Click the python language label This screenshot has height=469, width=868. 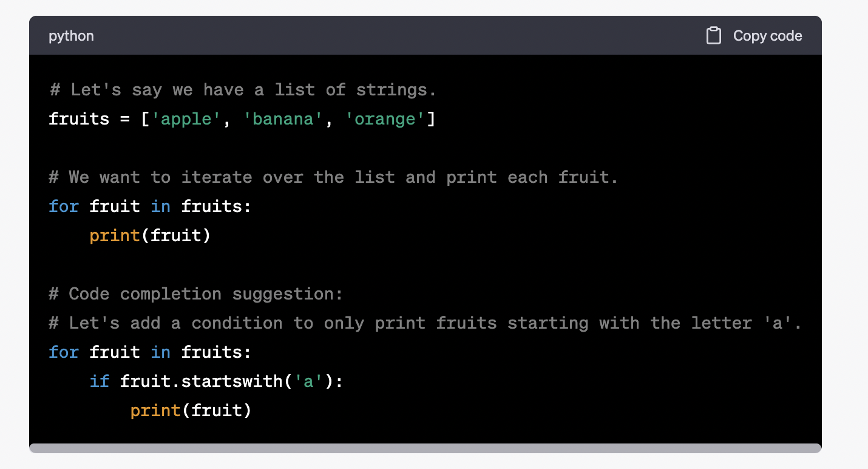71,36
